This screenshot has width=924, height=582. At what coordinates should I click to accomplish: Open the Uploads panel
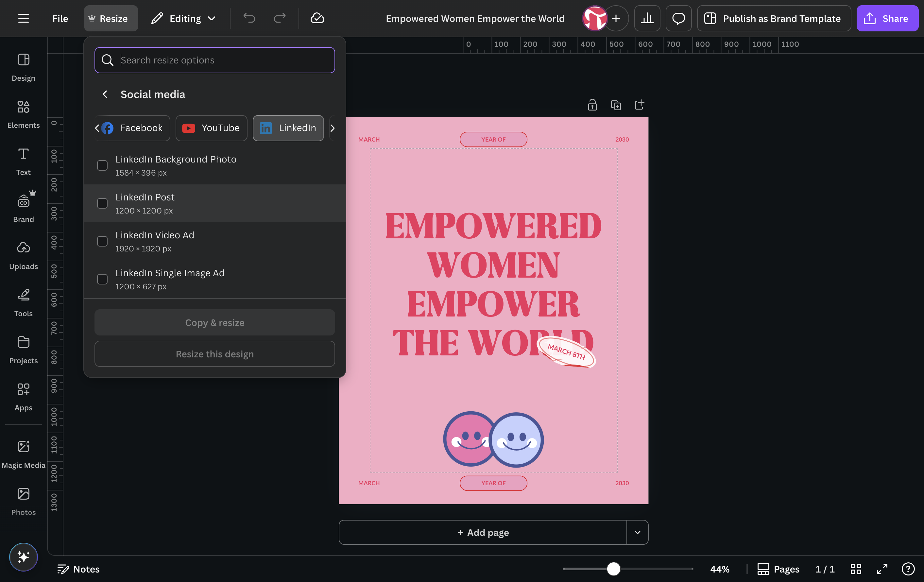tap(24, 255)
